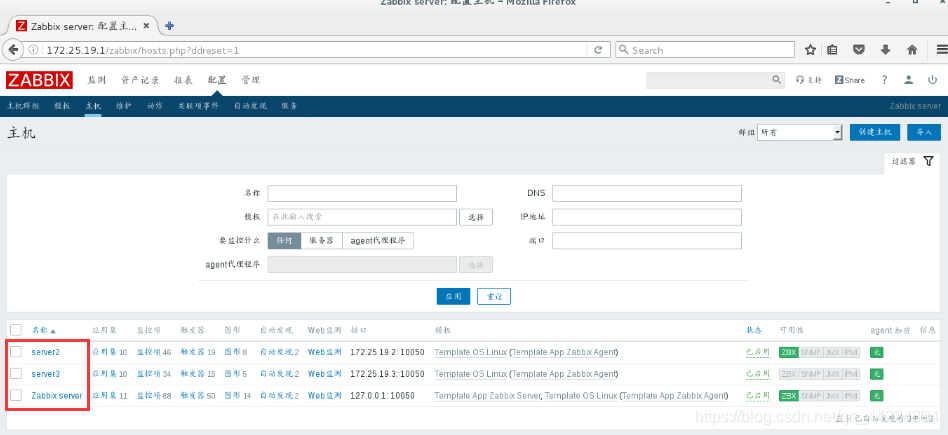Viewport: 948px width, 435px height.
Task: Open 触发器 50 for Zabbix server
Action: 198,396
